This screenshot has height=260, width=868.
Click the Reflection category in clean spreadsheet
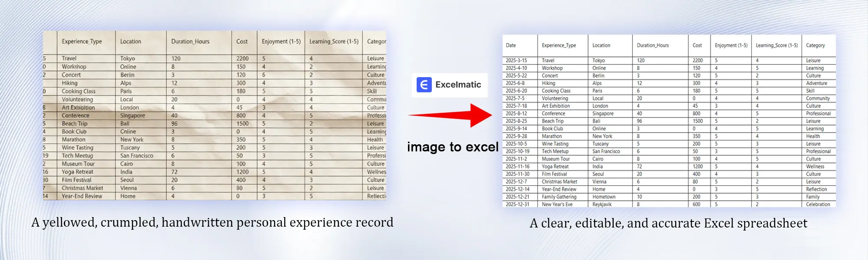pos(816,189)
